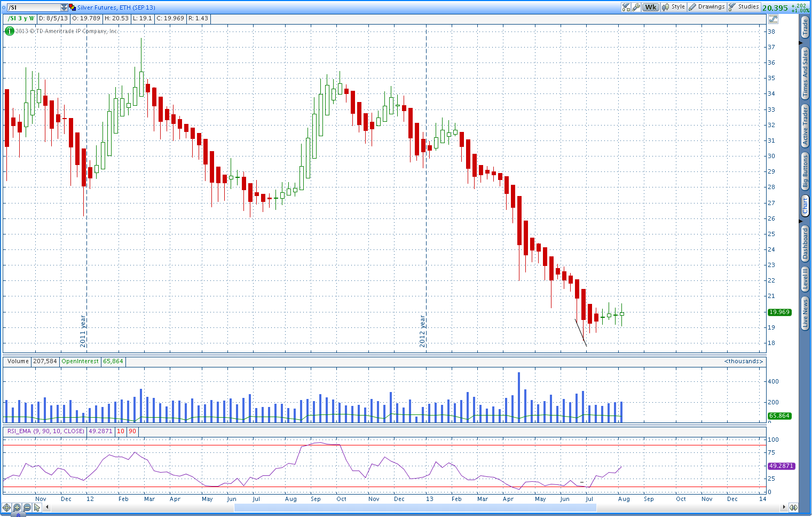Open chart settings wrench icon

(x=636, y=7)
